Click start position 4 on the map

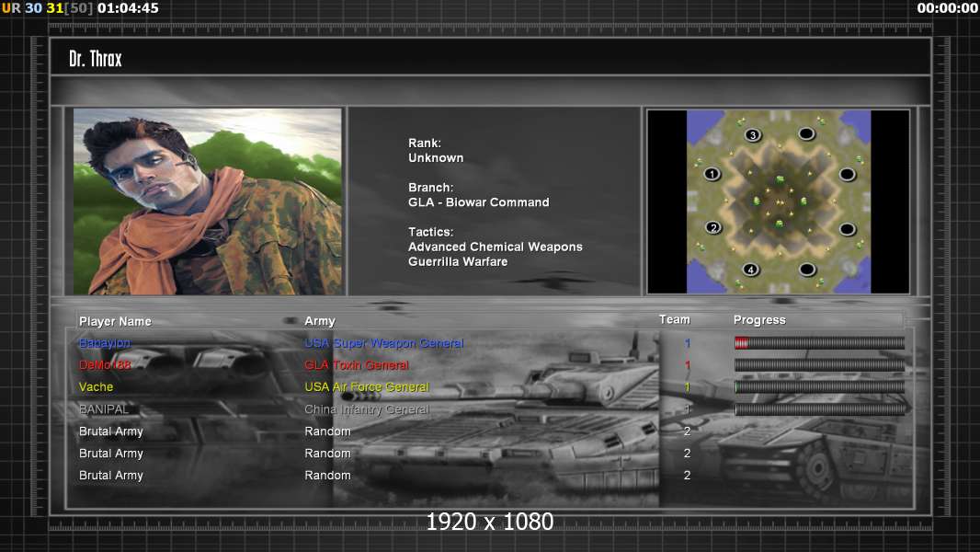(750, 270)
